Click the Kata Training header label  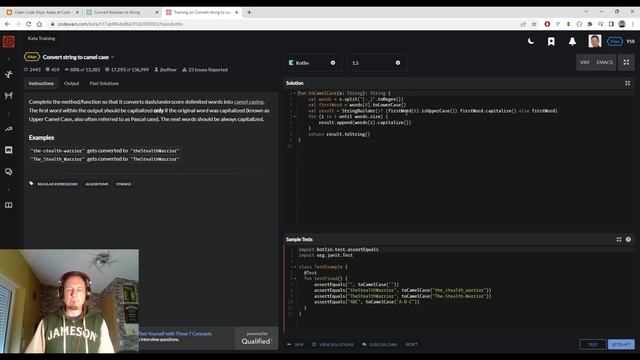[x=41, y=38]
